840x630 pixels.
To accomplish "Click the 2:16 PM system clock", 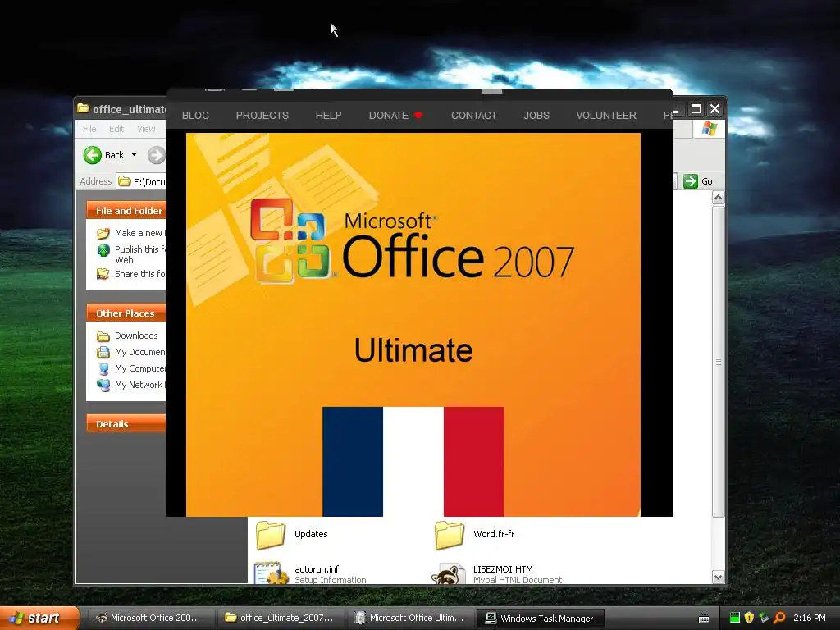I will [x=810, y=618].
